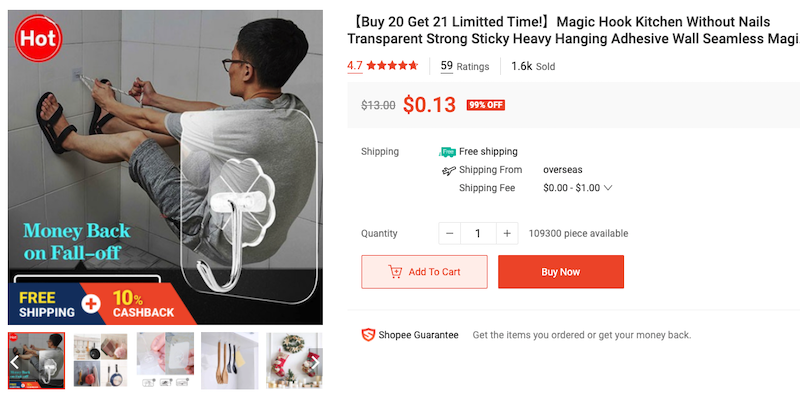Click the Buy Now button

click(561, 272)
